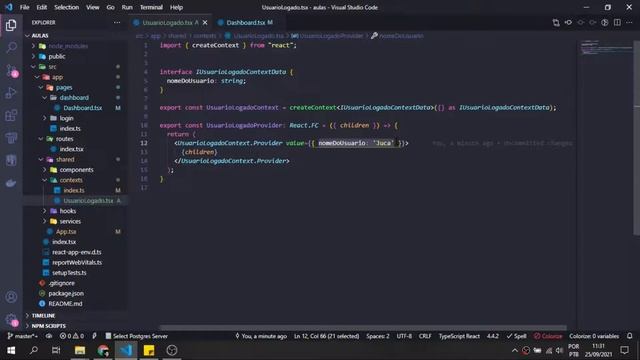Viewport: 640px width, 360px height.
Task: Open the Docker view in activity bar
Action: (11, 183)
